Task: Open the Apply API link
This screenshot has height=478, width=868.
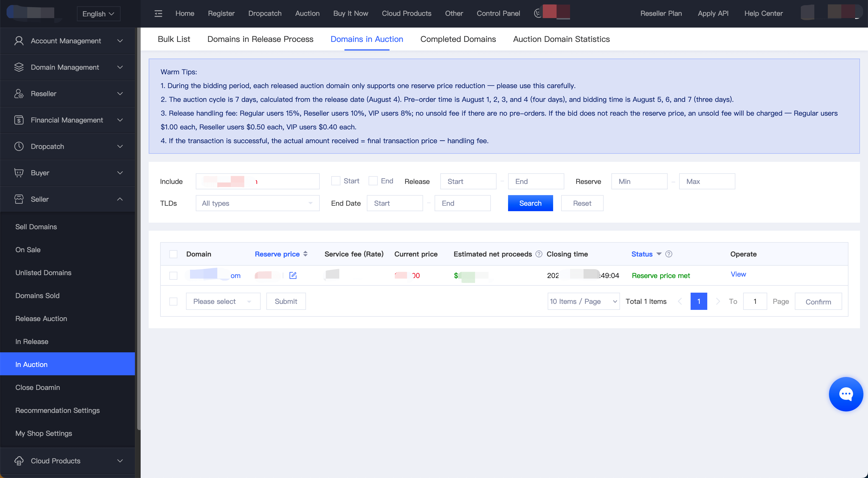Action: (713, 13)
